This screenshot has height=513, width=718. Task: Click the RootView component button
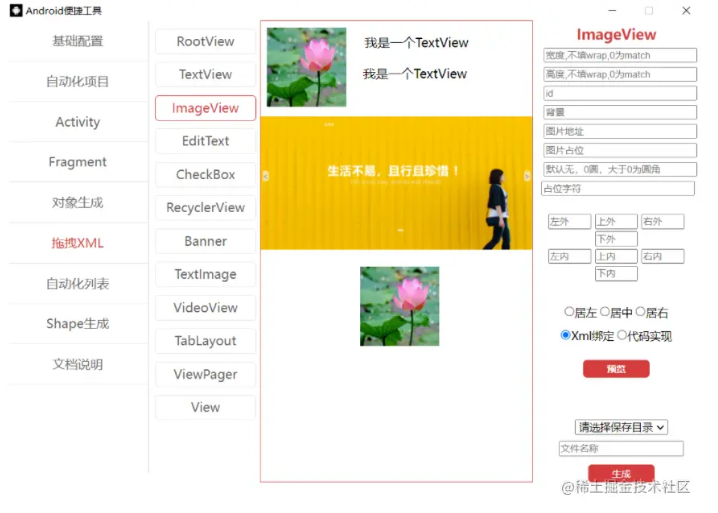tap(206, 42)
